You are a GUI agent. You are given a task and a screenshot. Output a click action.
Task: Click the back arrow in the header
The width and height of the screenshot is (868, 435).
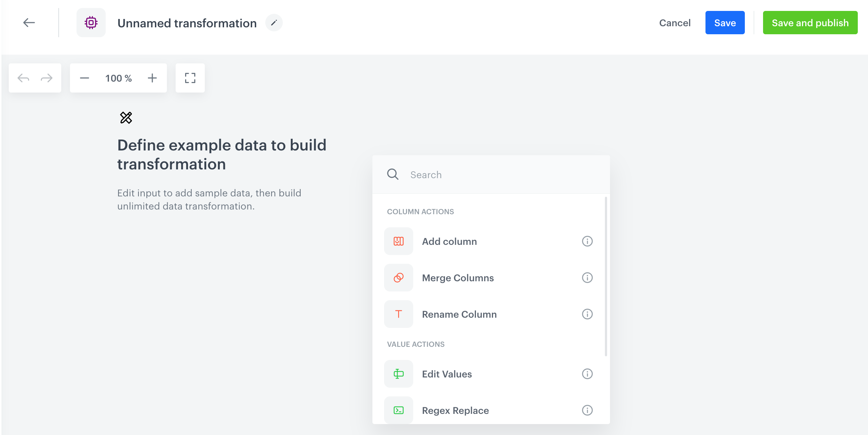tap(29, 23)
